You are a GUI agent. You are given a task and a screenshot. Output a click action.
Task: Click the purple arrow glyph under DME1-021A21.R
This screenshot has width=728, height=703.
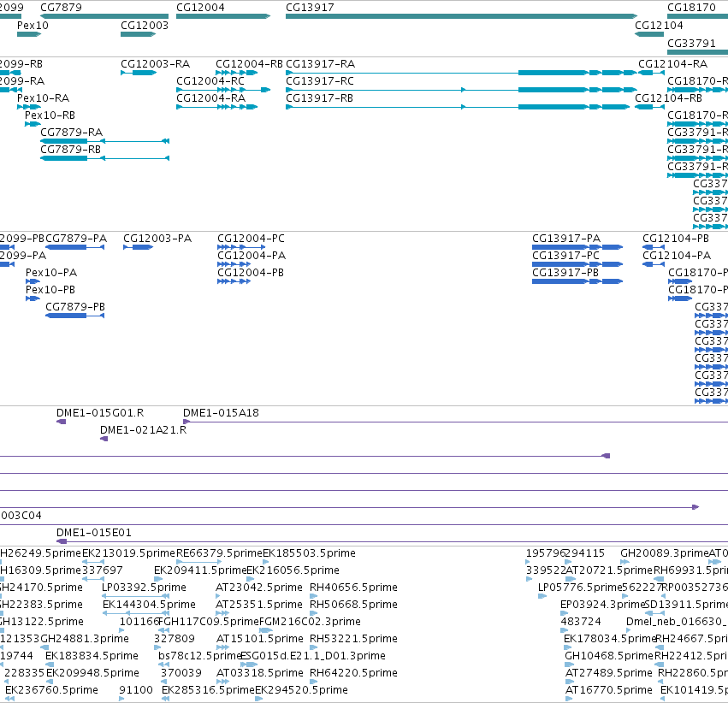104,439
